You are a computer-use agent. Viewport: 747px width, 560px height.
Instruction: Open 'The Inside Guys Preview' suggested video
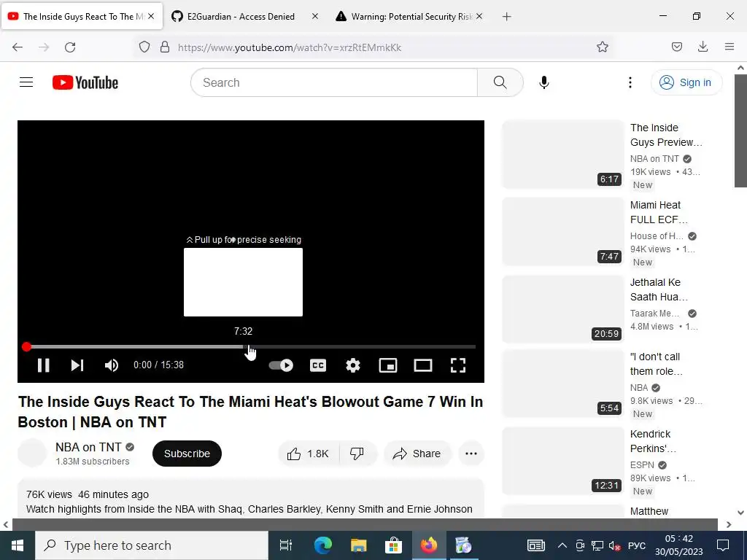666,135
